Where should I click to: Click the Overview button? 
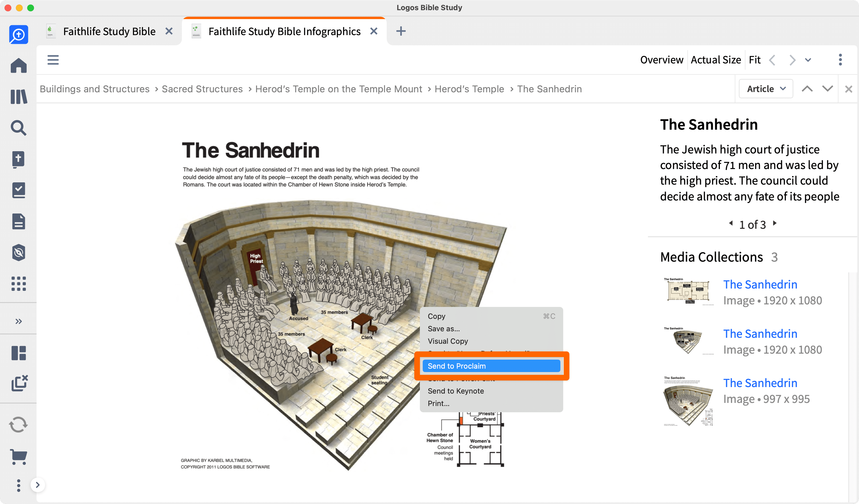click(x=662, y=60)
